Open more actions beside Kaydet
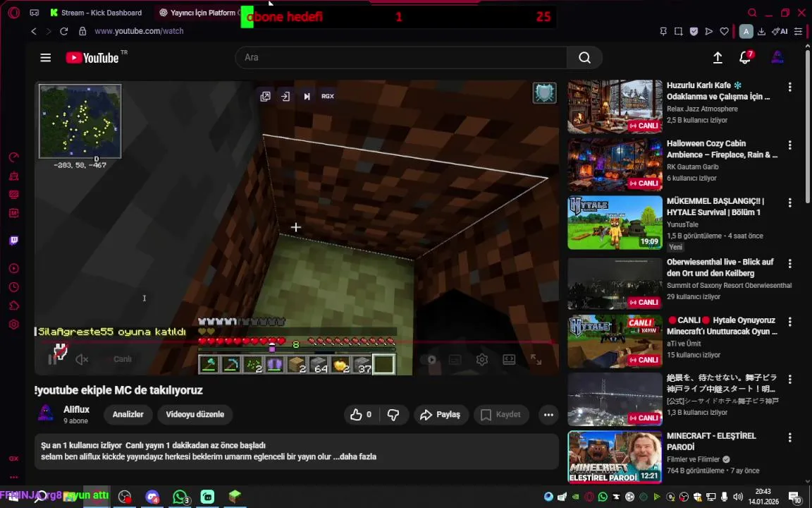Screen dimensions: 812x508 (548, 414)
